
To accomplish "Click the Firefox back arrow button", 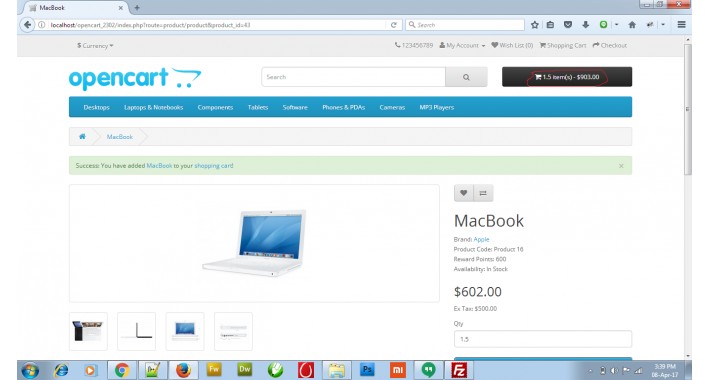I will coord(27,25).
